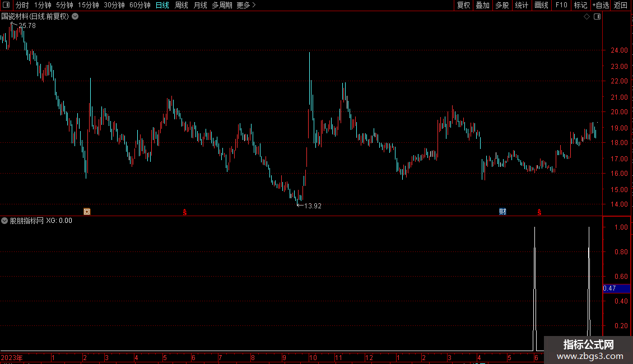The image size is (633, 364).
Task: Toggle the left sidebar panel icon
Action: [x=6, y=5]
